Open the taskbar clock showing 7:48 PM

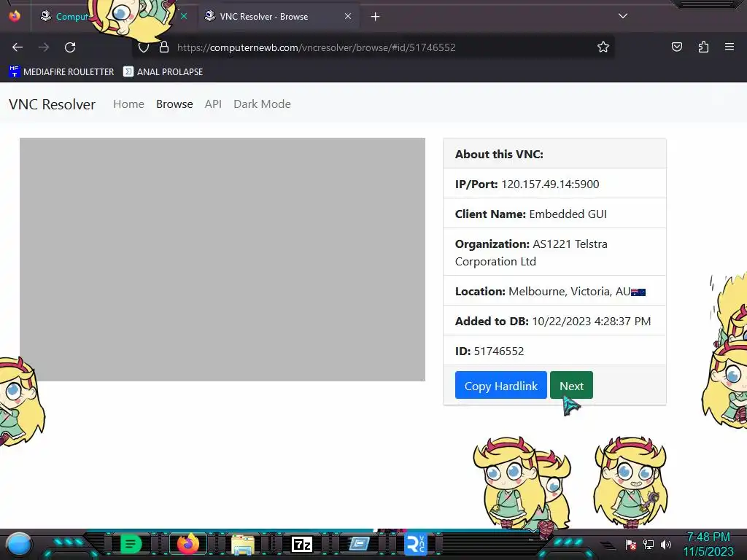click(708, 544)
